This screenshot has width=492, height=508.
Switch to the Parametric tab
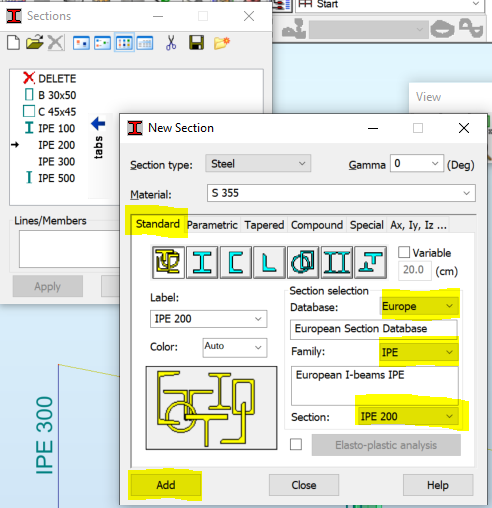[x=212, y=225]
